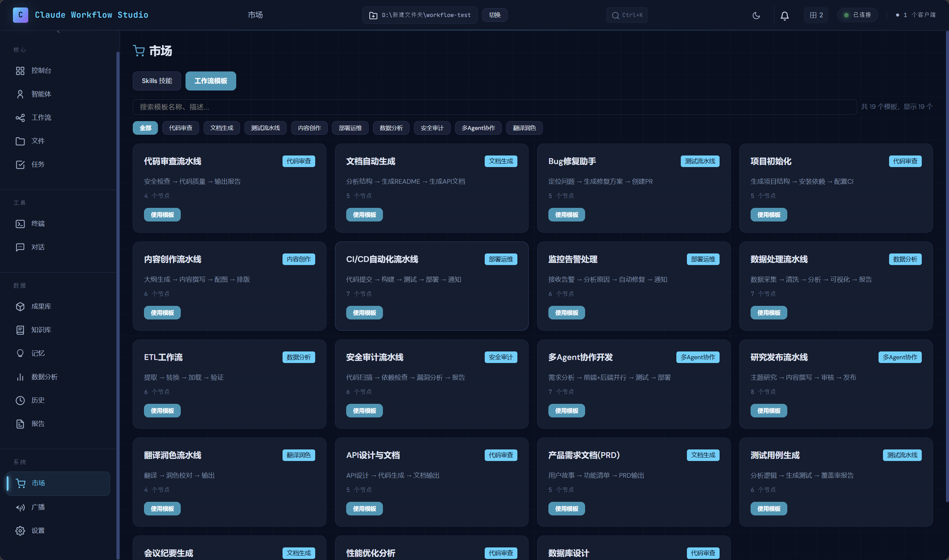949x560 pixels.
Task: Open the Ctrl+K quick search box
Action: pyautogui.click(x=627, y=15)
